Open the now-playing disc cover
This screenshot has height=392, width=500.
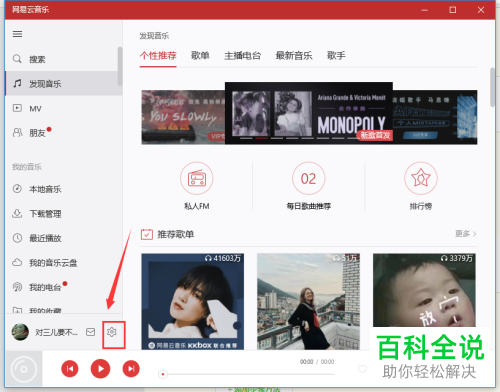(x=24, y=369)
